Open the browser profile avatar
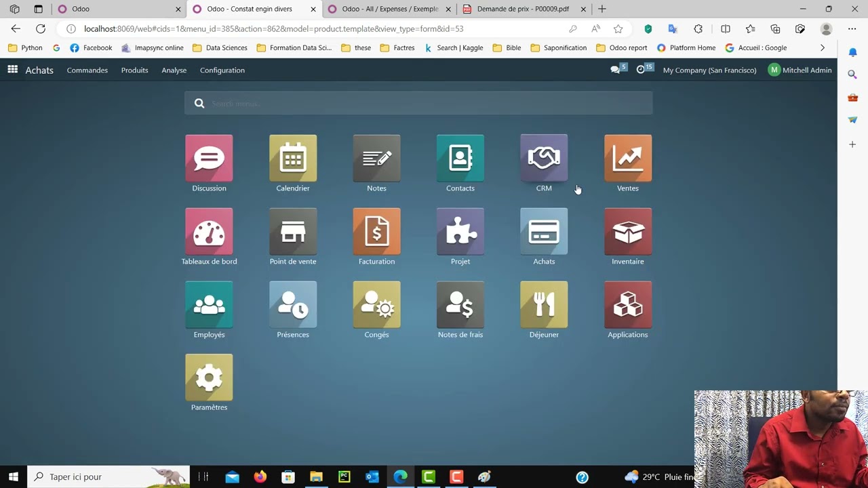The width and height of the screenshot is (868, 488). [826, 28]
